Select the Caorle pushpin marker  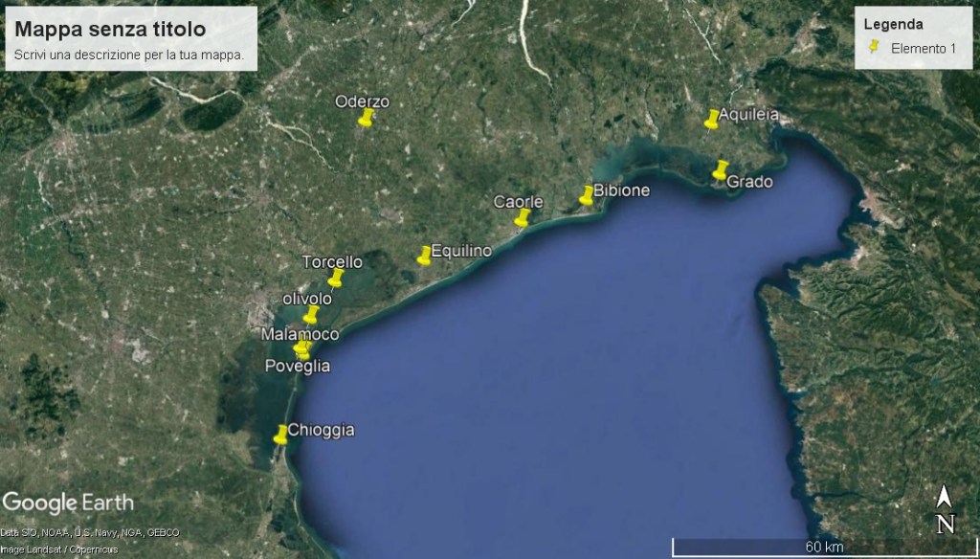pyautogui.click(x=522, y=218)
